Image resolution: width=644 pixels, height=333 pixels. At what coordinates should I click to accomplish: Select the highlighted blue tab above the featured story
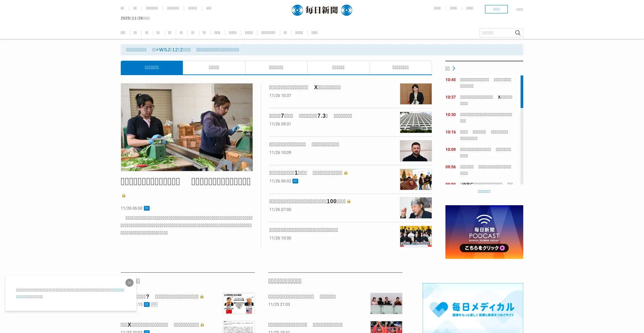point(152,68)
